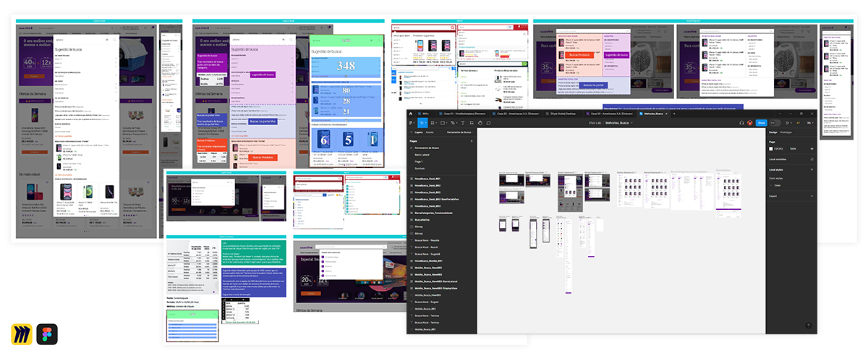
Task: Select the Text tool in Figma
Action: (x=463, y=123)
